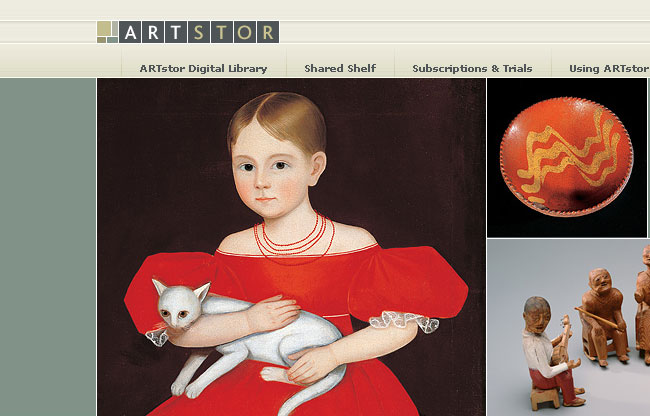Click the red bead necklace in portrait

click(294, 235)
